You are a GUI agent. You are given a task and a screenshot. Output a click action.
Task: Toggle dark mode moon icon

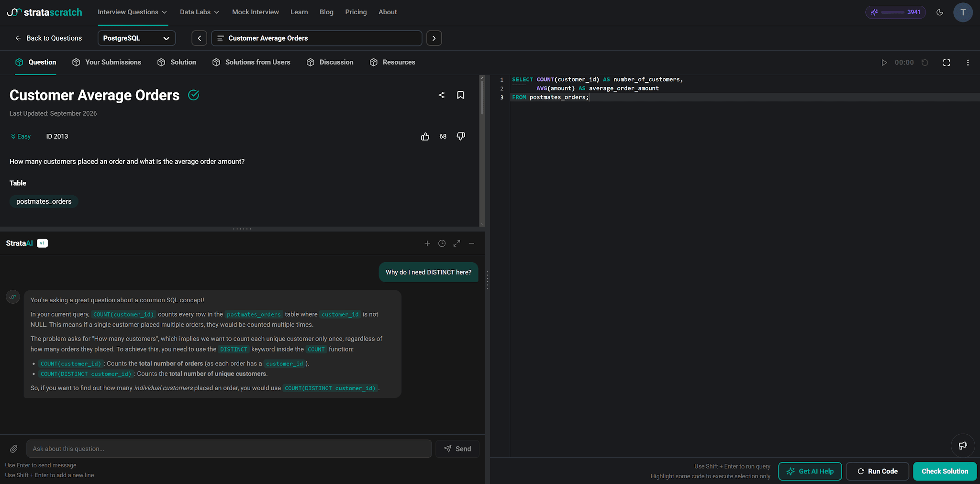[940, 12]
